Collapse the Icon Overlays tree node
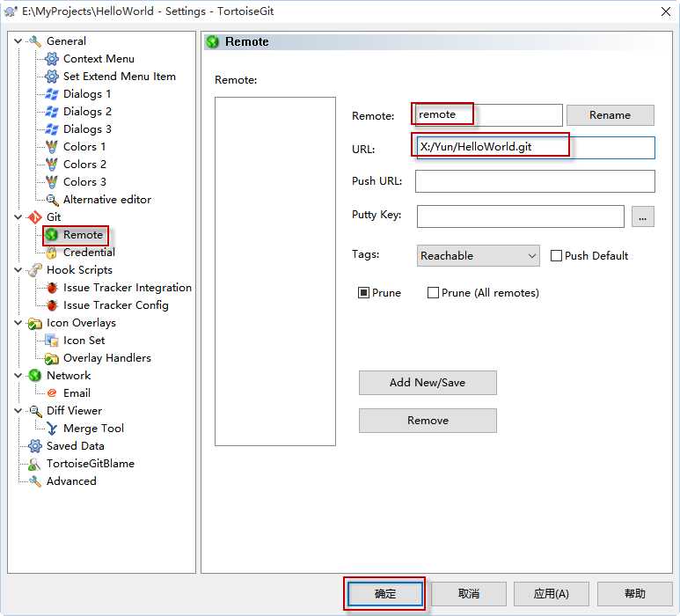Screen dimensions: 680x616 [18, 323]
